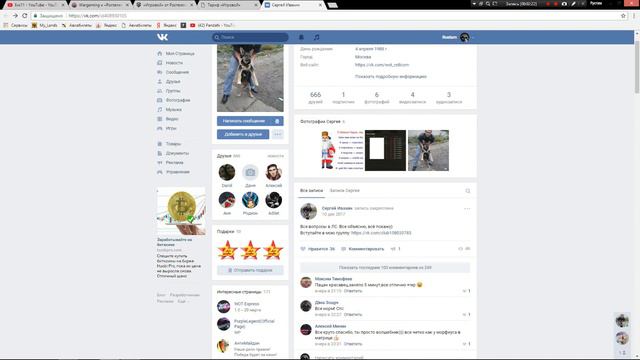Expand Показать последние 100 комментариев
Image resolution: width=640 pixels, height=360 pixels.
click(385, 268)
